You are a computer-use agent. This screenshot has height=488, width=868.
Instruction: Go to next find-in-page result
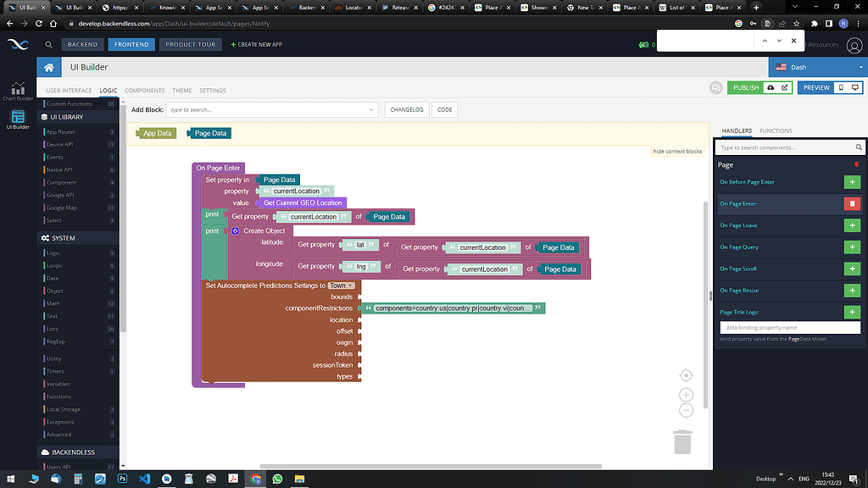coord(779,41)
